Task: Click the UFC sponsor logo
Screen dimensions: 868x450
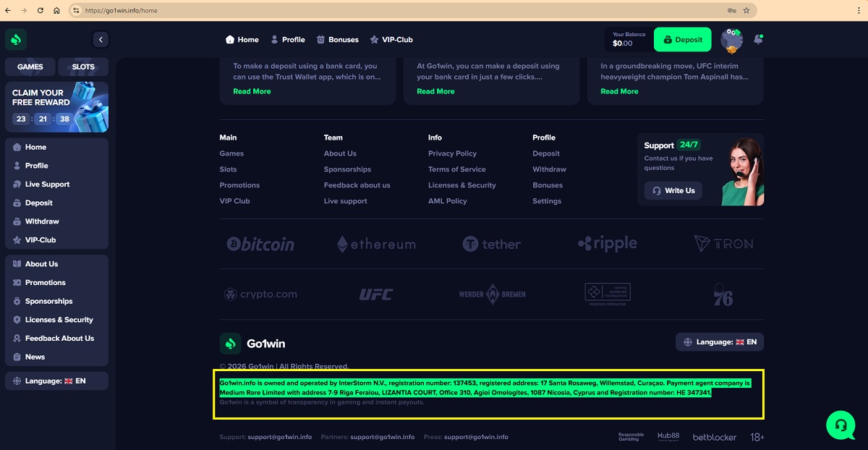Action: (x=376, y=294)
